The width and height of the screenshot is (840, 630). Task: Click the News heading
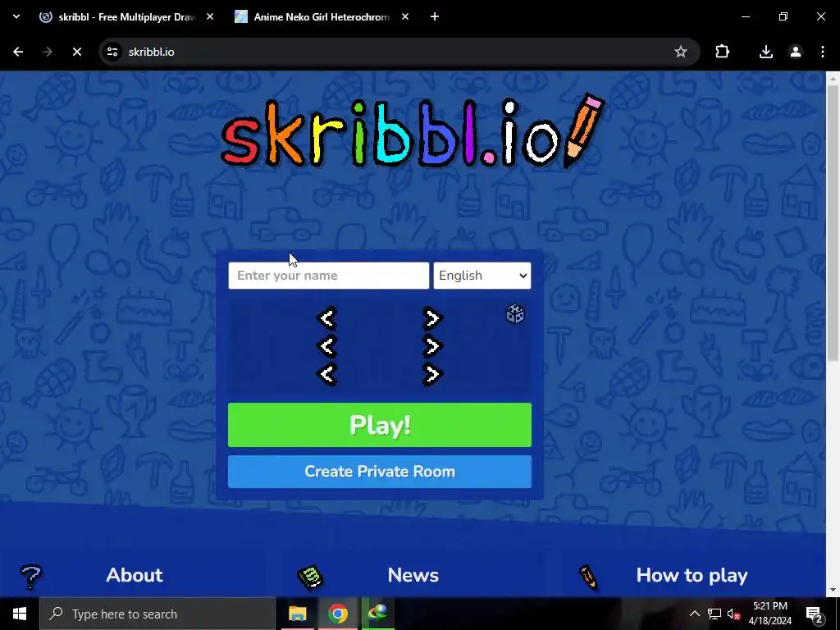(413, 575)
